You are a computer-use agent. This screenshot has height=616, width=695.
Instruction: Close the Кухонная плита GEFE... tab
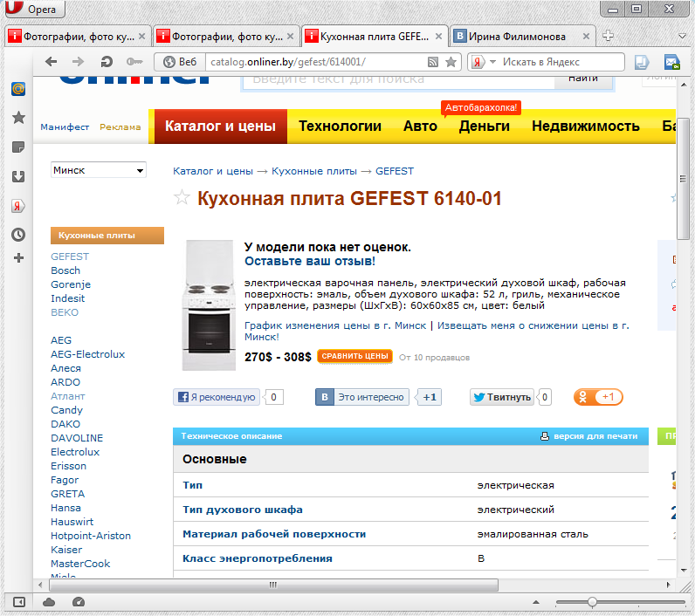tap(438, 37)
